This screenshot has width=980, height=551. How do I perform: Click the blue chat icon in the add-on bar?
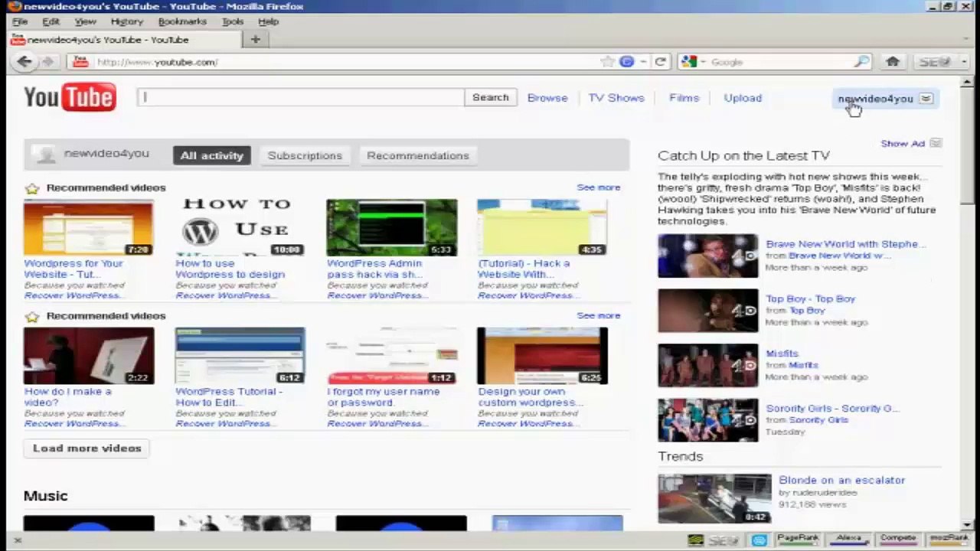[x=759, y=540]
